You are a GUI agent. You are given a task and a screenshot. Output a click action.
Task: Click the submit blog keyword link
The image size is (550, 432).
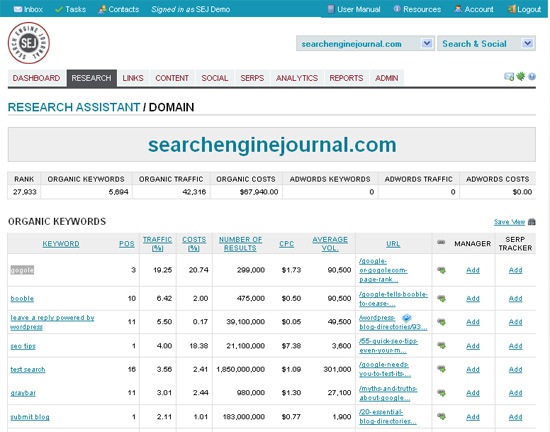pyautogui.click(x=30, y=417)
